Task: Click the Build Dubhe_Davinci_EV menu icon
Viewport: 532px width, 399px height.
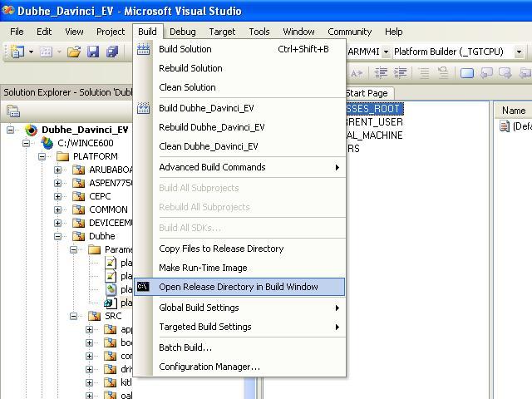Action: click(x=143, y=108)
